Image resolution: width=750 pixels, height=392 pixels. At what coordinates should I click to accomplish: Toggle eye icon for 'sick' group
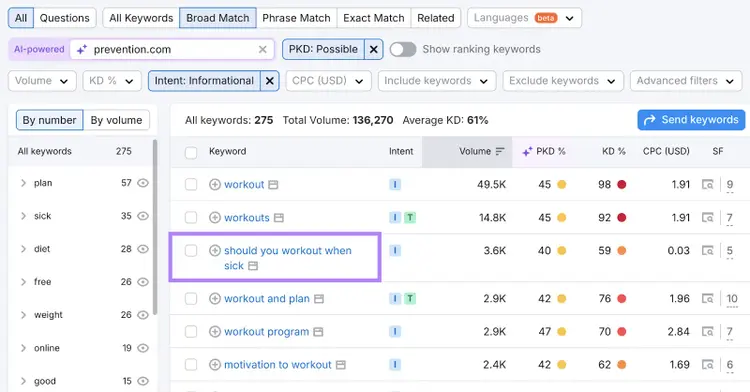[143, 216]
